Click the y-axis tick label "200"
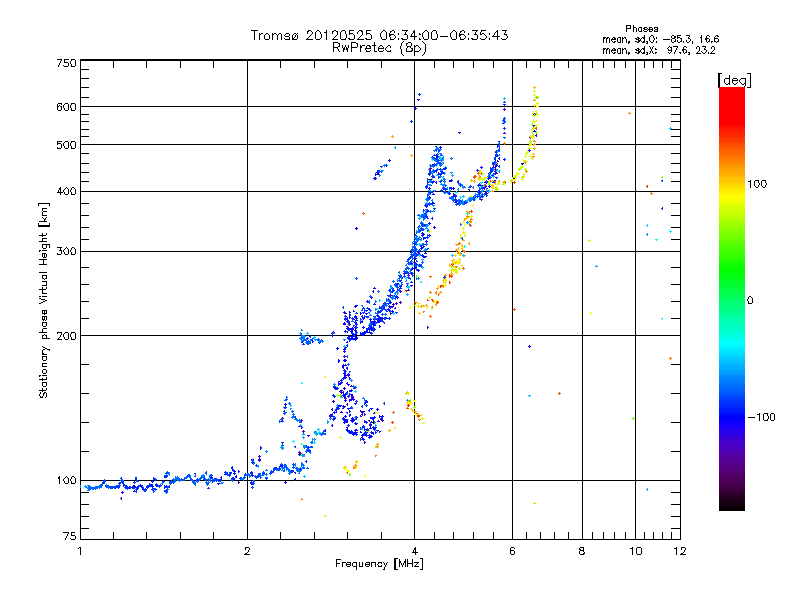This screenshot has width=800, height=600. coord(67,336)
